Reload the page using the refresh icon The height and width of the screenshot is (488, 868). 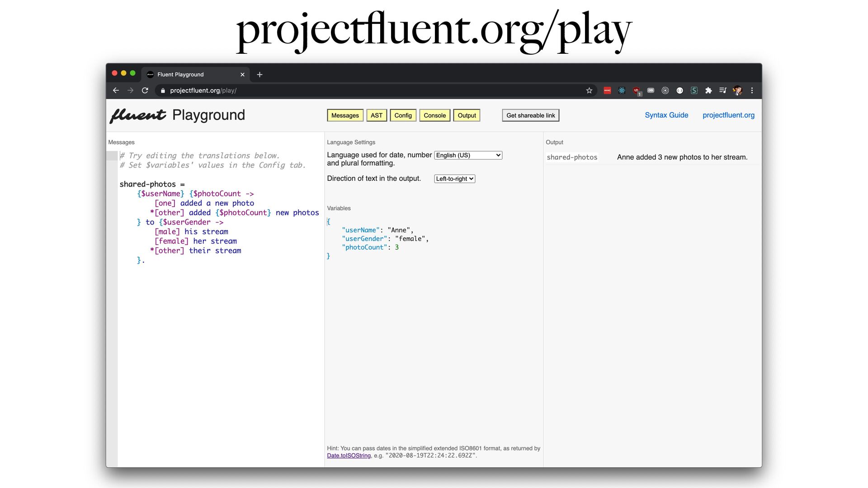point(145,90)
